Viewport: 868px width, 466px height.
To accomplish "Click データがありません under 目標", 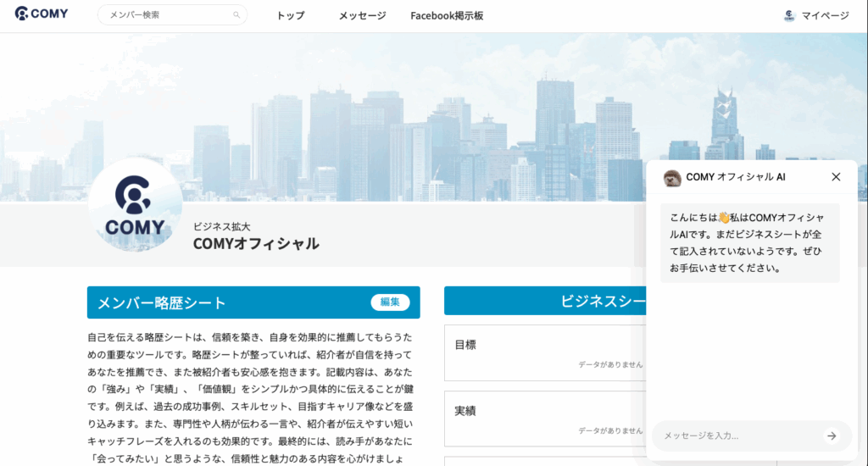I will [x=610, y=364].
